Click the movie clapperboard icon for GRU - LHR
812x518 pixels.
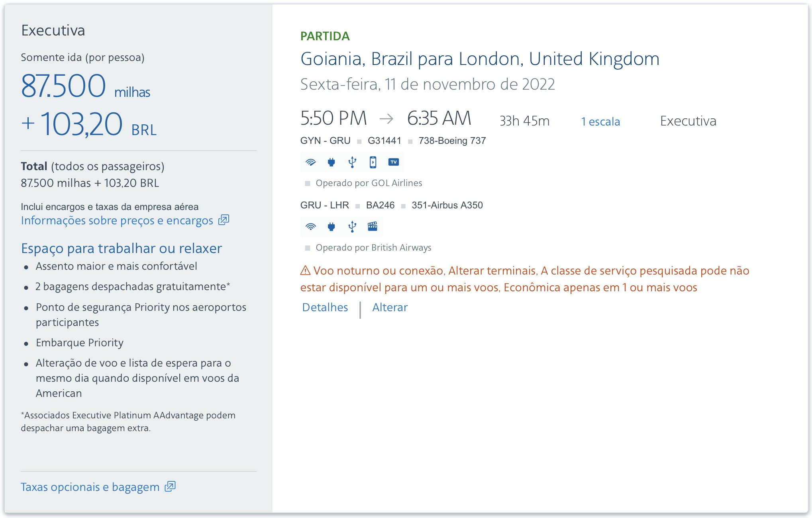tap(373, 227)
